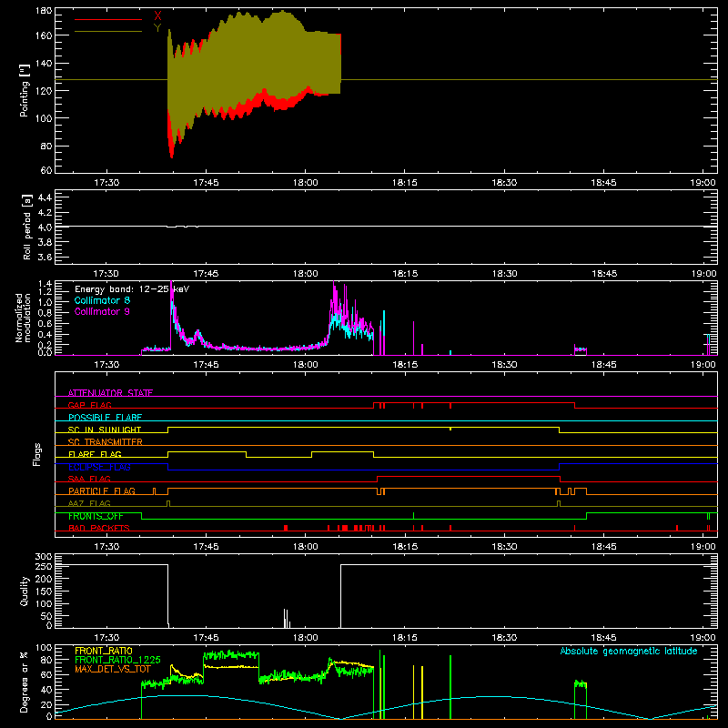Click the GAP_FLAG label
This screenshot has width=728, height=728.
tap(90, 405)
